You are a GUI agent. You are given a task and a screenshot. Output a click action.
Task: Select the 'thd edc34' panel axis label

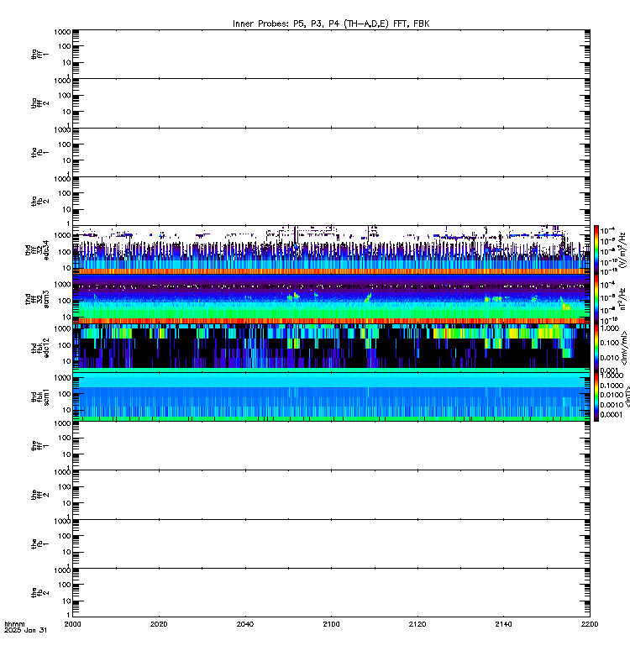[37, 249]
